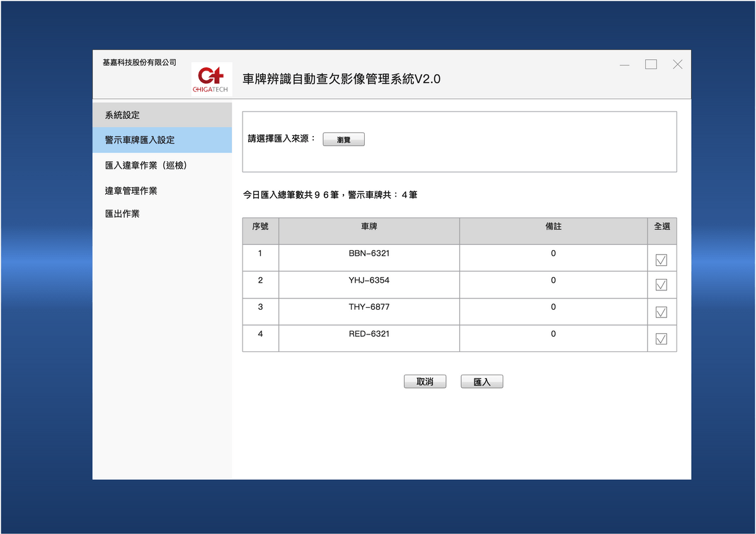Toggle the checkbox for plate YHJ-6354
Viewport: 756px width, 534px height.
[661, 285]
